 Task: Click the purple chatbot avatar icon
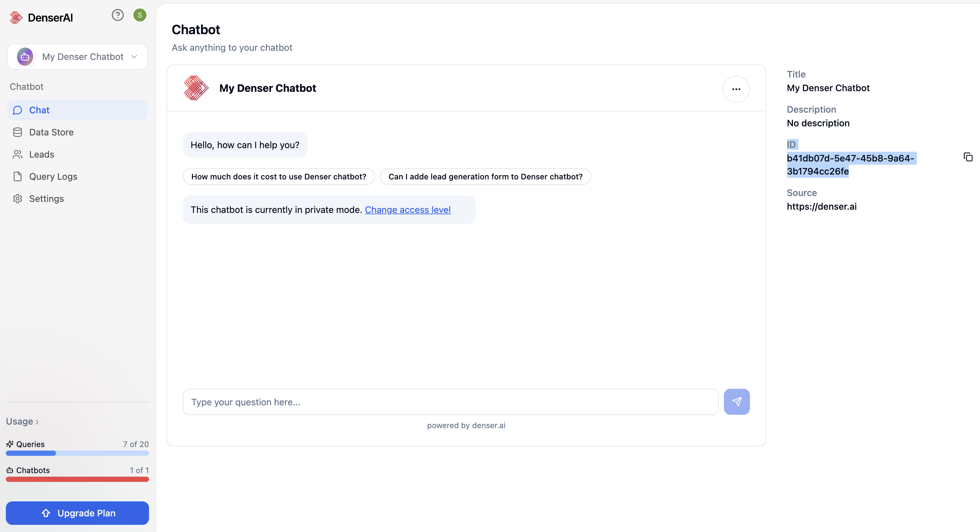(x=25, y=57)
